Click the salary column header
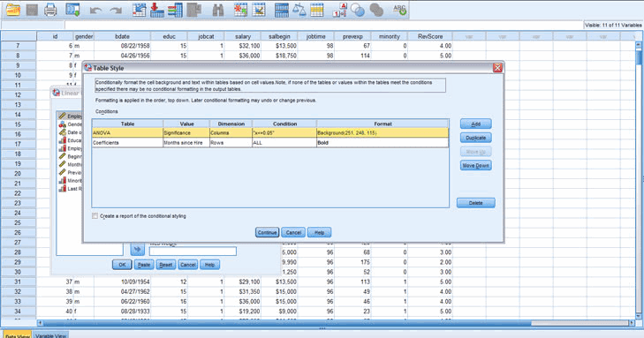Viewport: 644px width, 338px height. pyautogui.click(x=243, y=36)
